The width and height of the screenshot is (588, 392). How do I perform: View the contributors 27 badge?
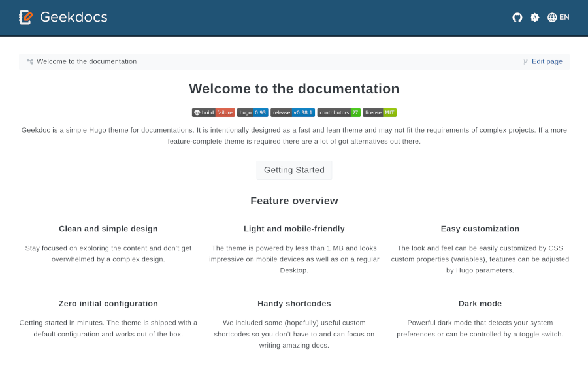pyautogui.click(x=338, y=112)
